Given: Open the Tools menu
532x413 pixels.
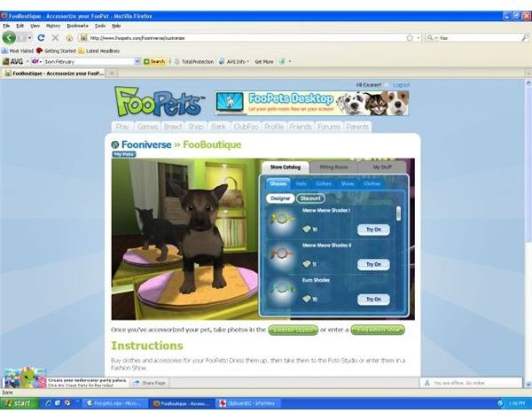Looking at the screenshot, I should click(100, 26).
